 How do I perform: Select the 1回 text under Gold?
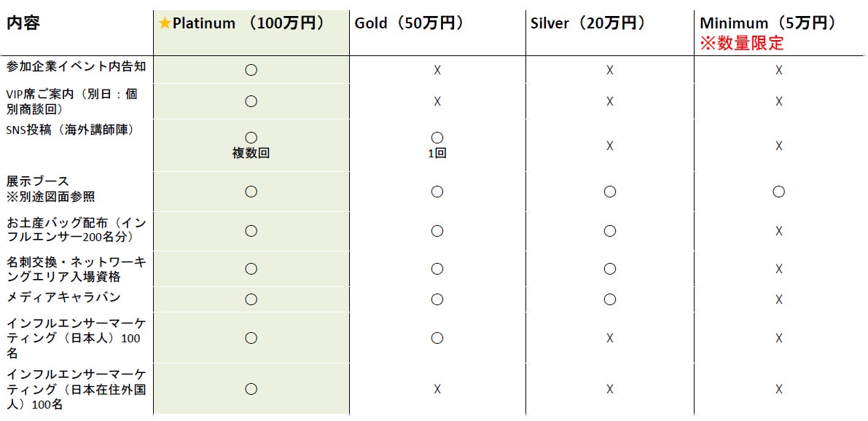point(437,154)
